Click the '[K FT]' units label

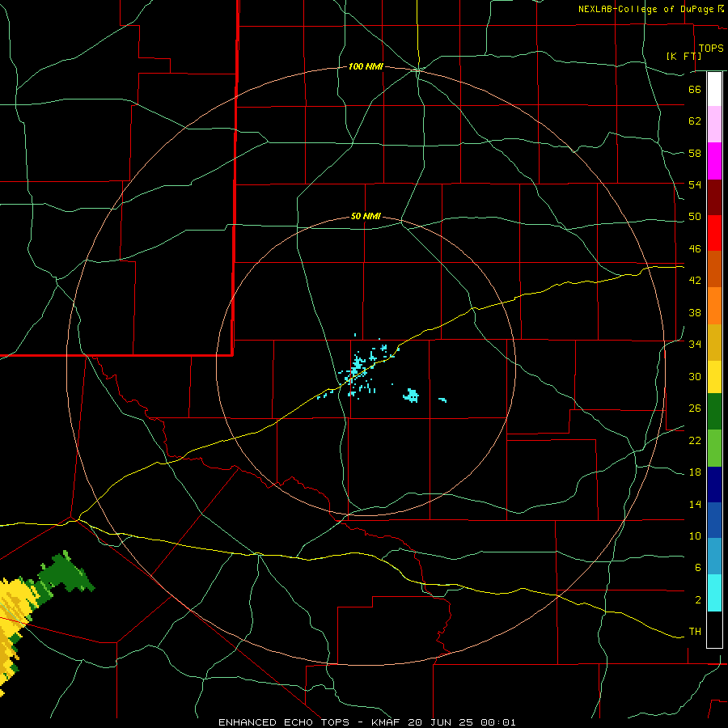point(684,56)
